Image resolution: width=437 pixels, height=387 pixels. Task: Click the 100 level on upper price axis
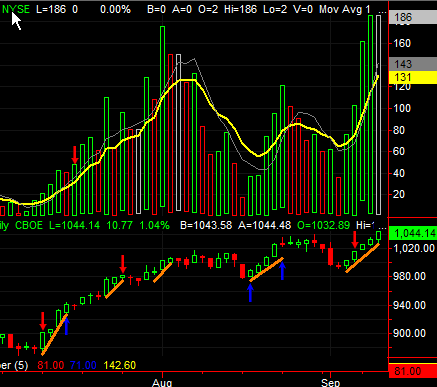tap(402, 108)
